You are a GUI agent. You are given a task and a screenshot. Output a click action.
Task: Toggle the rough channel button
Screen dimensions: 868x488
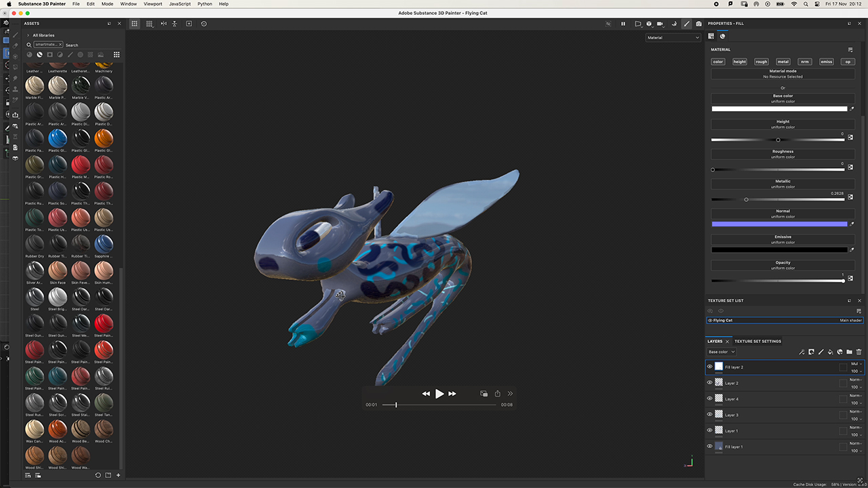pos(762,62)
